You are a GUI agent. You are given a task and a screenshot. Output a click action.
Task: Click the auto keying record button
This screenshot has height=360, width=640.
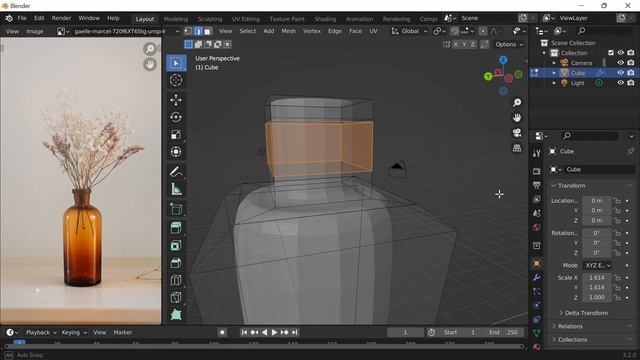[x=222, y=333]
